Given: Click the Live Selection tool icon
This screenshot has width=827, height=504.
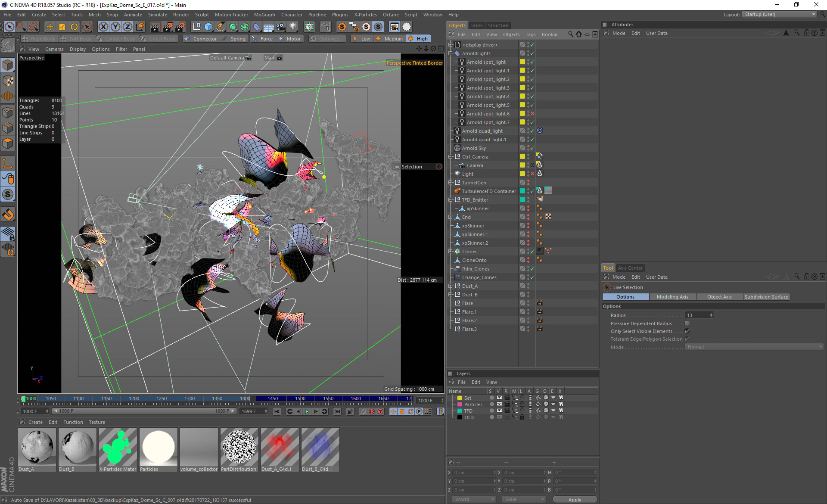Looking at the screenshot, I should coord(9,27).
